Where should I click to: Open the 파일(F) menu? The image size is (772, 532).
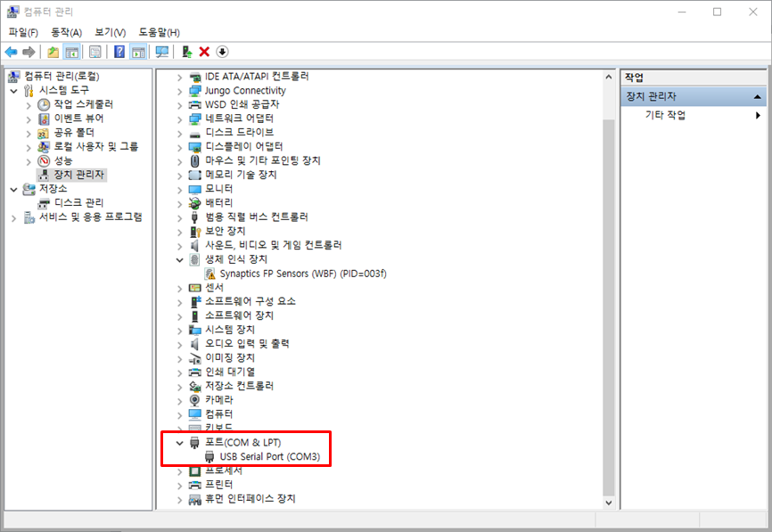(23, 32)
